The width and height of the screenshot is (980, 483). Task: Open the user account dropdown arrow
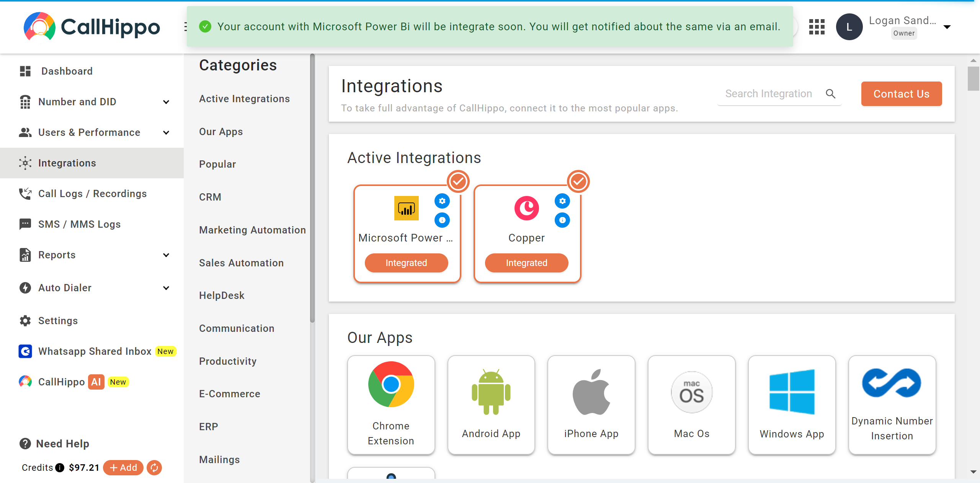coord(947,27)
